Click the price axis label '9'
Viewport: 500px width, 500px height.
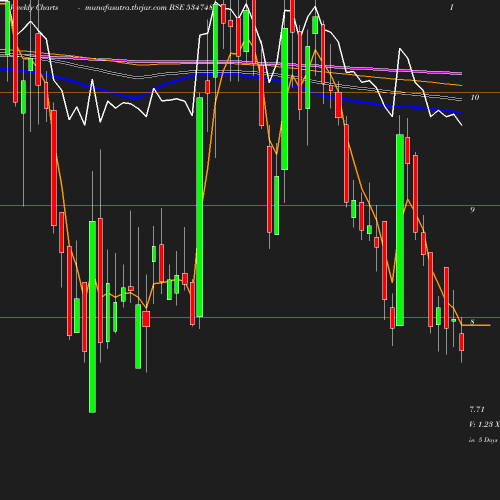coord(472,210)
